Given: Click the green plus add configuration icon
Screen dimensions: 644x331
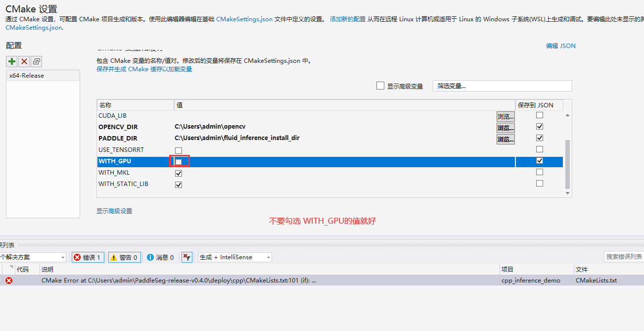Looking at the screenshot, I should tap(11, 61).
